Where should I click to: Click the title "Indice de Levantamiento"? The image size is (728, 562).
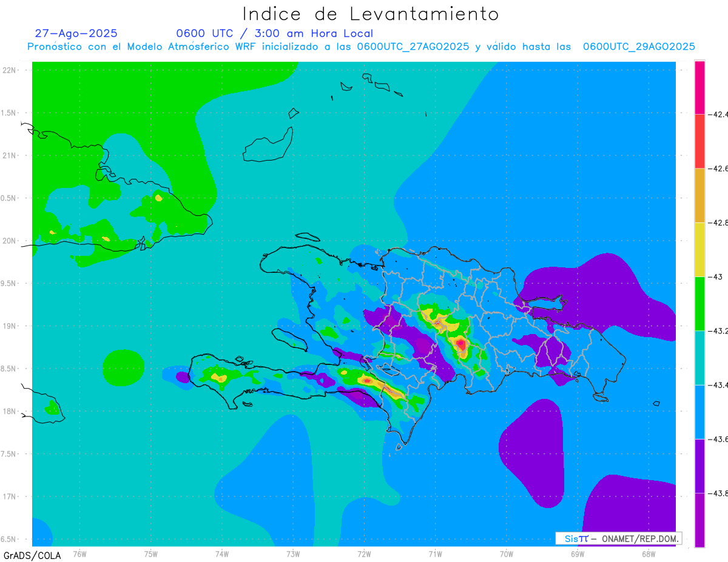pos(371,13)
